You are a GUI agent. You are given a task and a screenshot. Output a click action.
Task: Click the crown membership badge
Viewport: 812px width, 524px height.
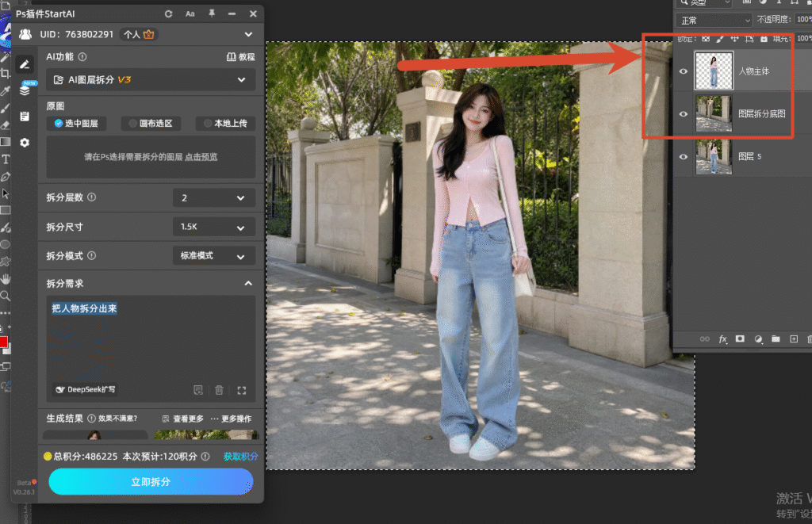[148, 34]
